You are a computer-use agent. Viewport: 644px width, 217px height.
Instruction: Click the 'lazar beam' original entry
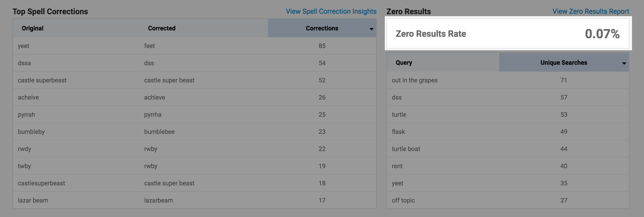click(x=33, y=200)
